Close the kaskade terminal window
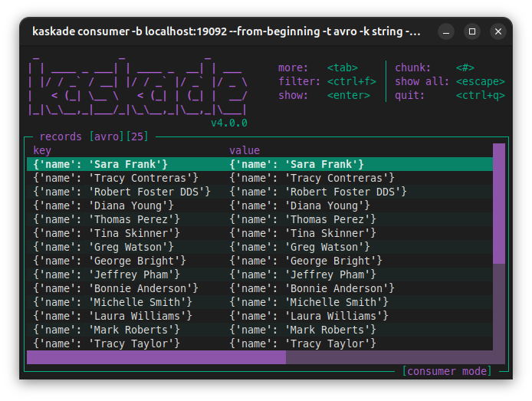Image resolution: width=532 pixels, height=401 pixels. click(x=498, y=32)
